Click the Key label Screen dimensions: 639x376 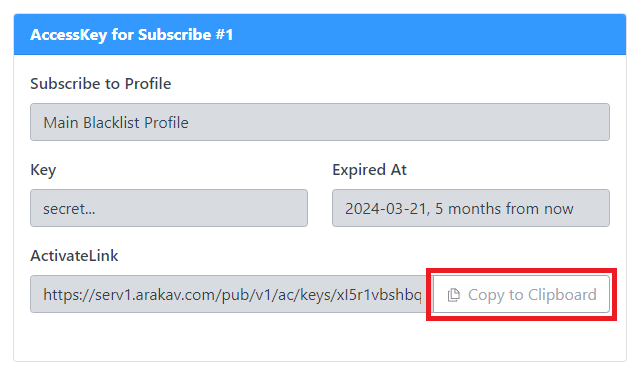click(x=43, y=170)
